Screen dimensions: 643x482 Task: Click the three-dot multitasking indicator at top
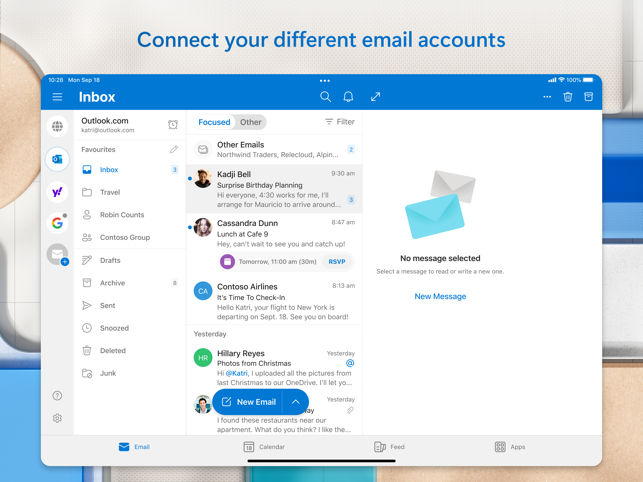[325, 80]
